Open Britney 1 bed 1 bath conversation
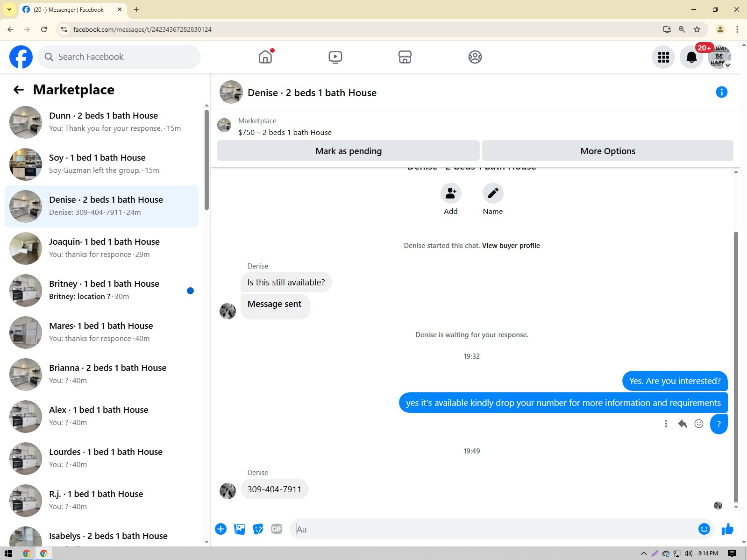Screen dimensions: 747x560 101,291
